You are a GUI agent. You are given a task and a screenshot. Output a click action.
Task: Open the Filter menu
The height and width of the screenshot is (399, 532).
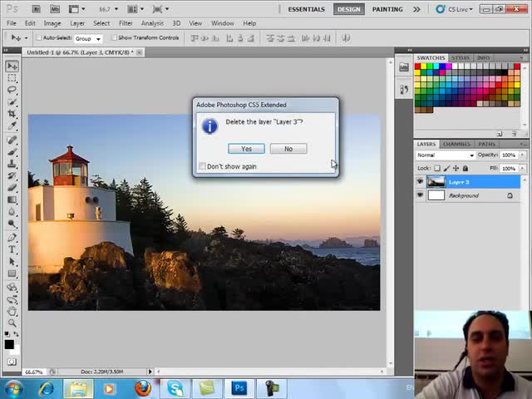coord(126,23)
